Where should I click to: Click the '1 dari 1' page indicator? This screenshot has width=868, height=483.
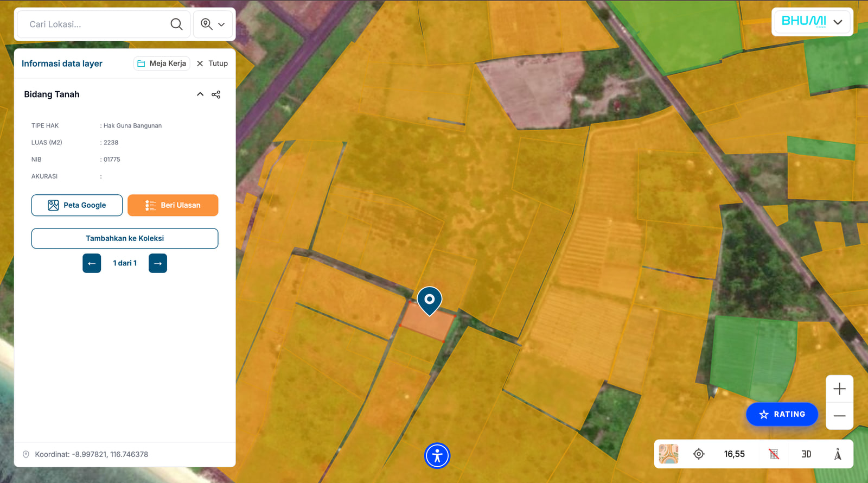click(125, 263)
